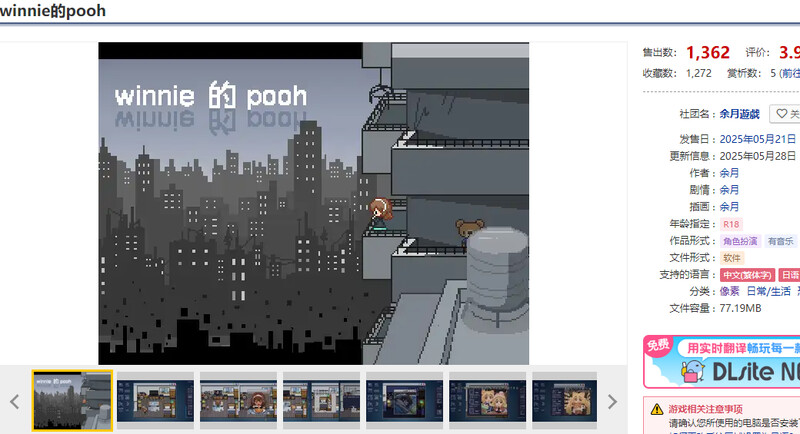Click the R18 age rating tag
Image resolution: width=800 pixels, height=434 pixels.
pyautogui.click(x=731, y=224)
